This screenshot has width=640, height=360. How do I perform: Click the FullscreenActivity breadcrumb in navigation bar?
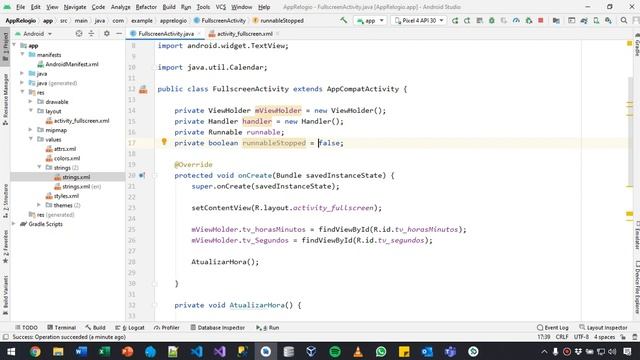coord(220,20)
